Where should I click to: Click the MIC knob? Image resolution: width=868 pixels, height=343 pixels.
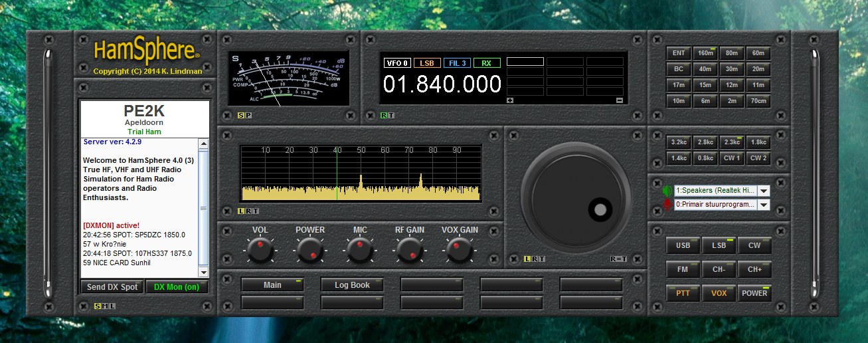(x=359, y=251)
